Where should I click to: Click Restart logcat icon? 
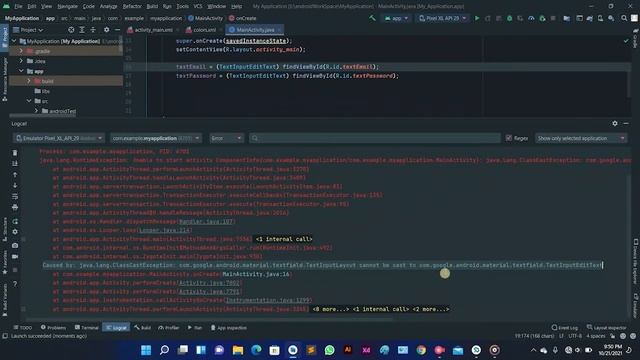pyautogui.click(x=15, y=221)
